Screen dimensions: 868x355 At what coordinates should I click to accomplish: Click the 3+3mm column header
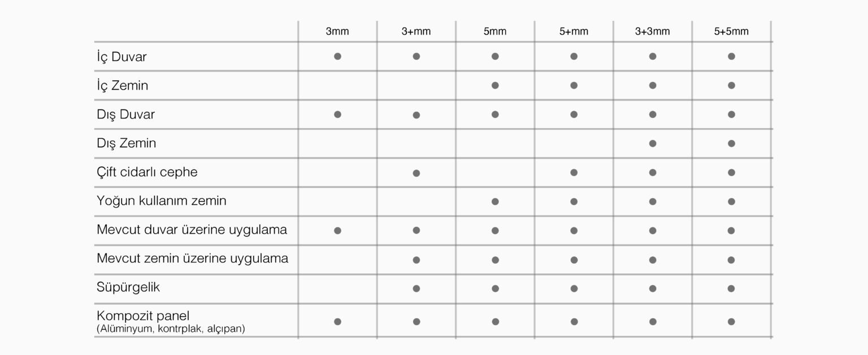(653, 32)
